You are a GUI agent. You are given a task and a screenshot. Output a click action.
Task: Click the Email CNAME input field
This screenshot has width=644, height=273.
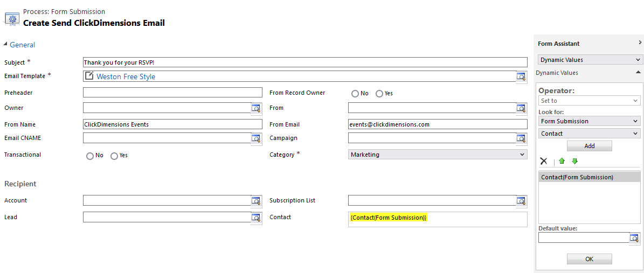[x=167, y=138]
